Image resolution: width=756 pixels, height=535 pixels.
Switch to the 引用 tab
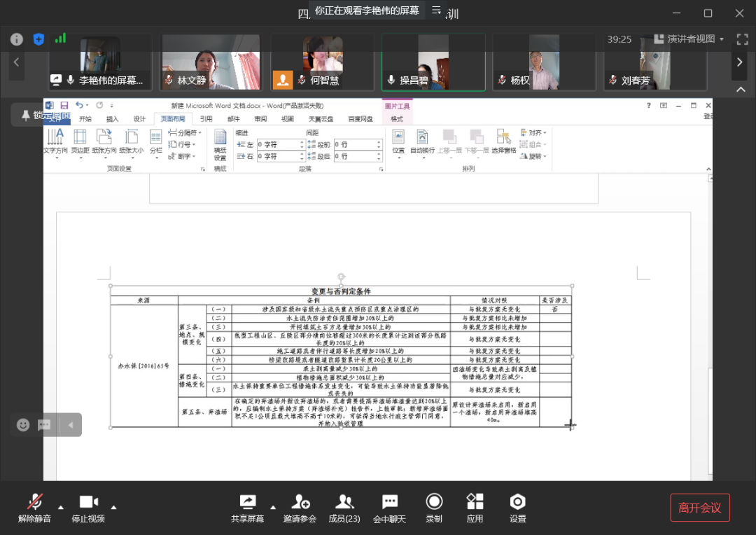click(206, 118)
